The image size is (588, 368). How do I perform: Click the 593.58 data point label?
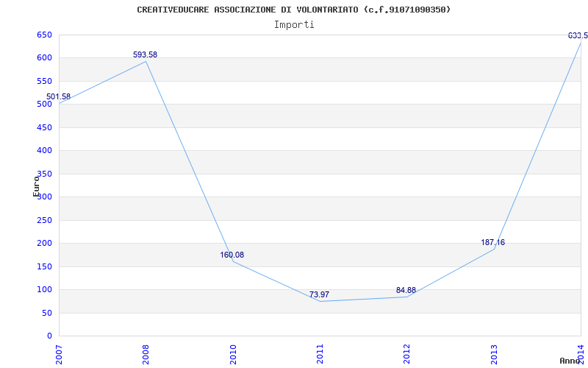[x=145, y=54]
